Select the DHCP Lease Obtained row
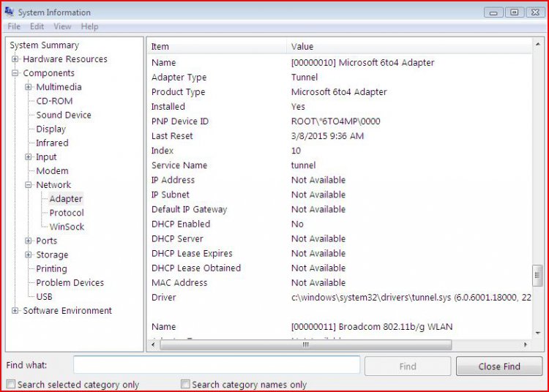The width and height of the screenshot is (549, 392). [339, 268]
